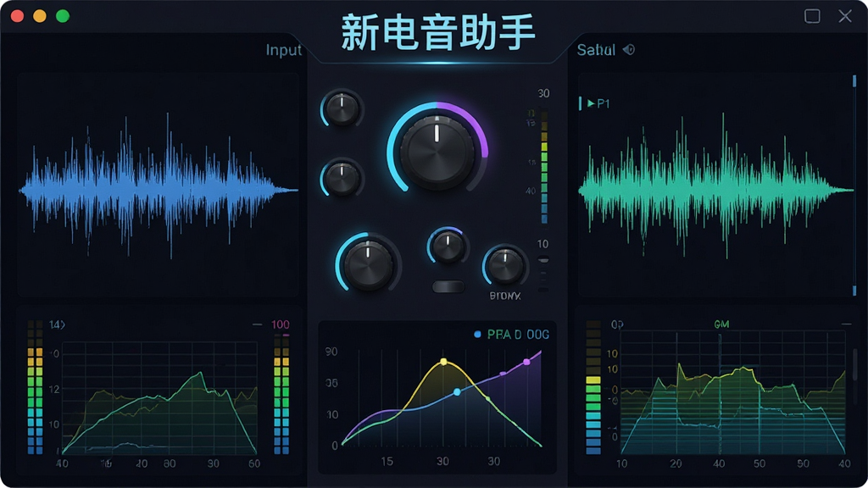Image resolution: width=868 pixels, height=488 pixels.
Task: Click the dark pill button under the small knob
Action: (448, 286)
